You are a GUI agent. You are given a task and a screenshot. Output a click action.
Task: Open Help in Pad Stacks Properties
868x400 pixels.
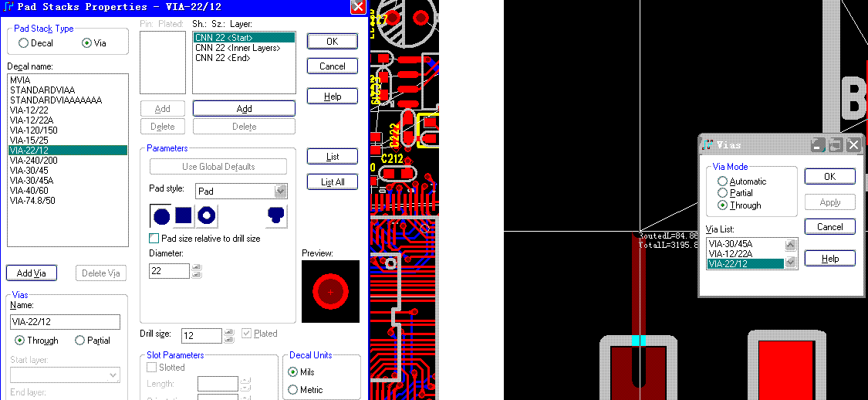tap(332, 96)
